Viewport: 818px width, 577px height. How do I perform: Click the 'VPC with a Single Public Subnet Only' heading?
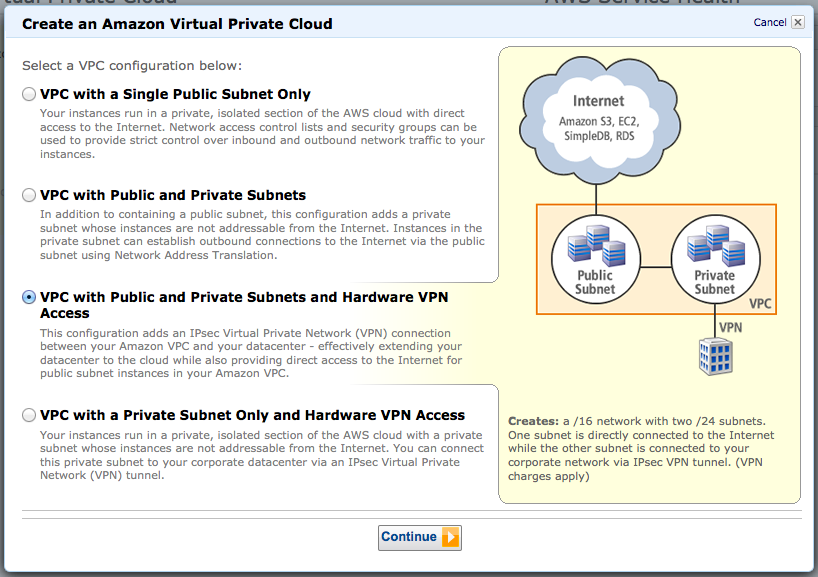point(175,94)
